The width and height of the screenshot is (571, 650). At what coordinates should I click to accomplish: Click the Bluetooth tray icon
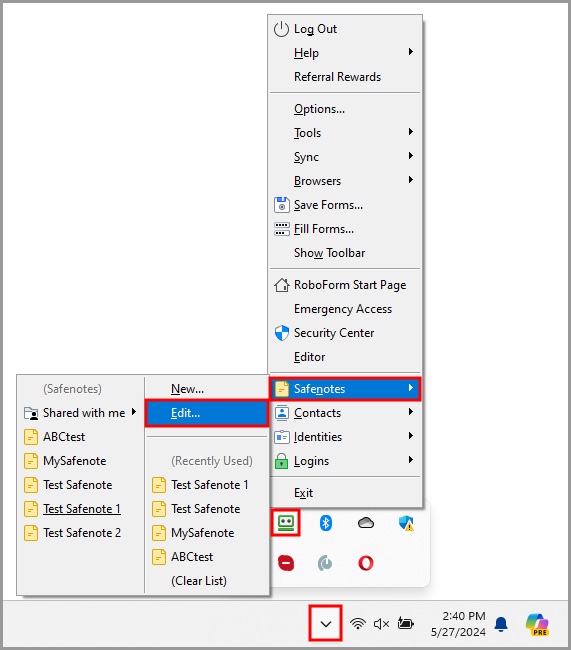pos(326,523)
